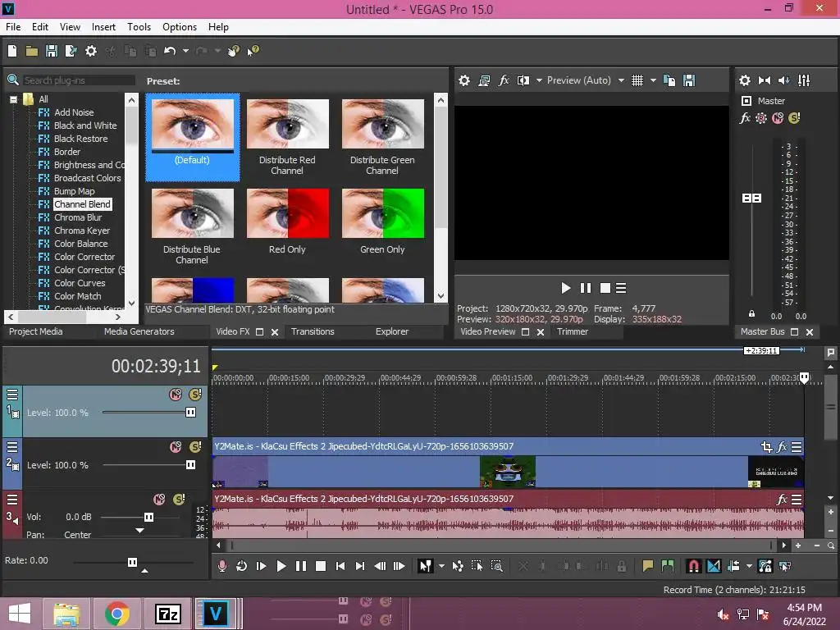
Task: Open Auto Ripple dropdown arrow
Action: [749, 566]
